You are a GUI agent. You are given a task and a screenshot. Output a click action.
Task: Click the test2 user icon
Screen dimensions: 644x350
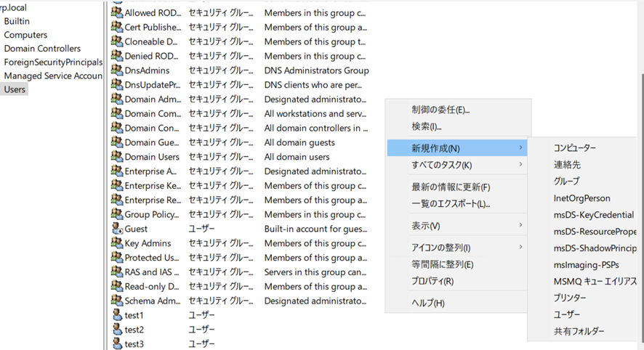(x=118, y=329)
